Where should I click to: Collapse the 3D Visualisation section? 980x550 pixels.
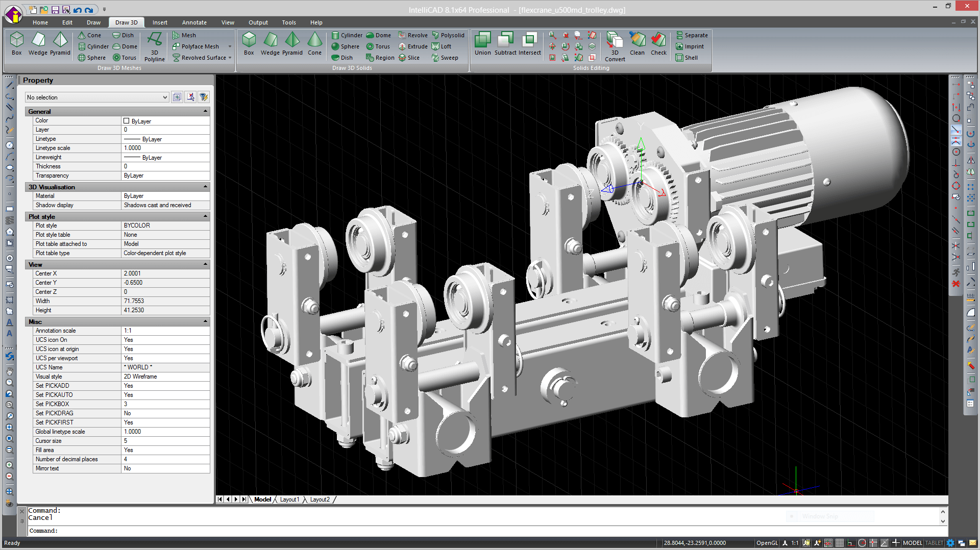click(206, 187)
